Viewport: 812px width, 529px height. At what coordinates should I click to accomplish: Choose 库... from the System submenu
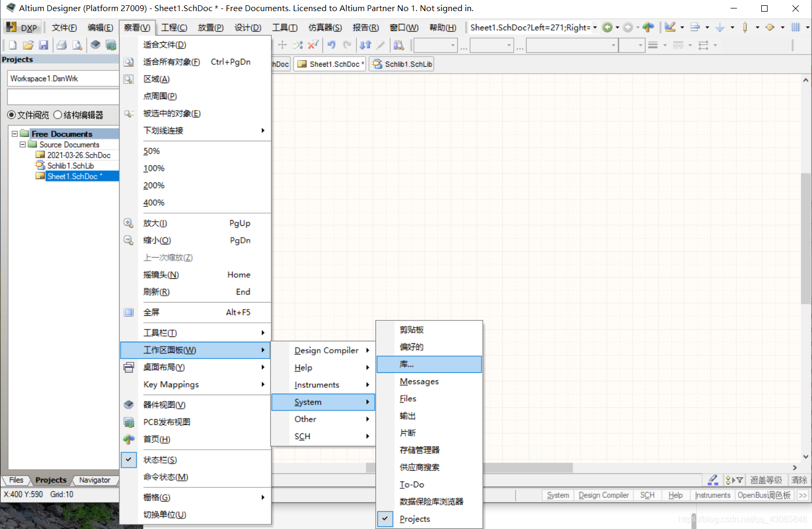(429, 364)
